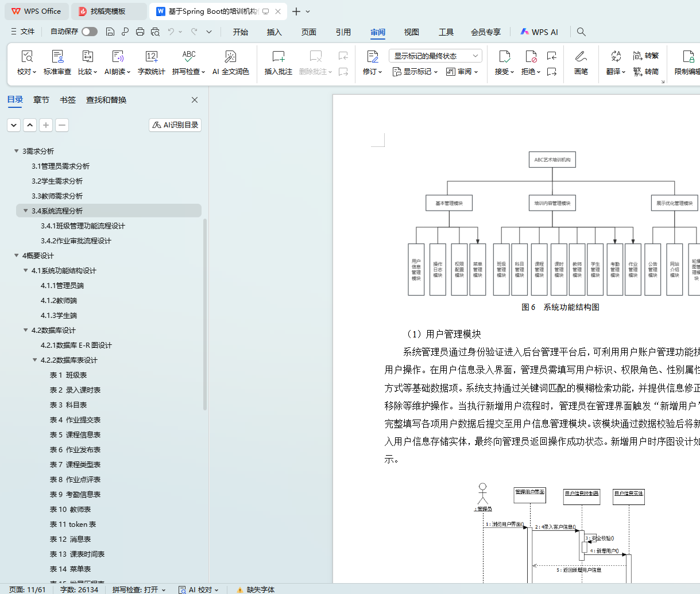Jump to 表 5 课程信息表 in outline

tap(75, 434)
